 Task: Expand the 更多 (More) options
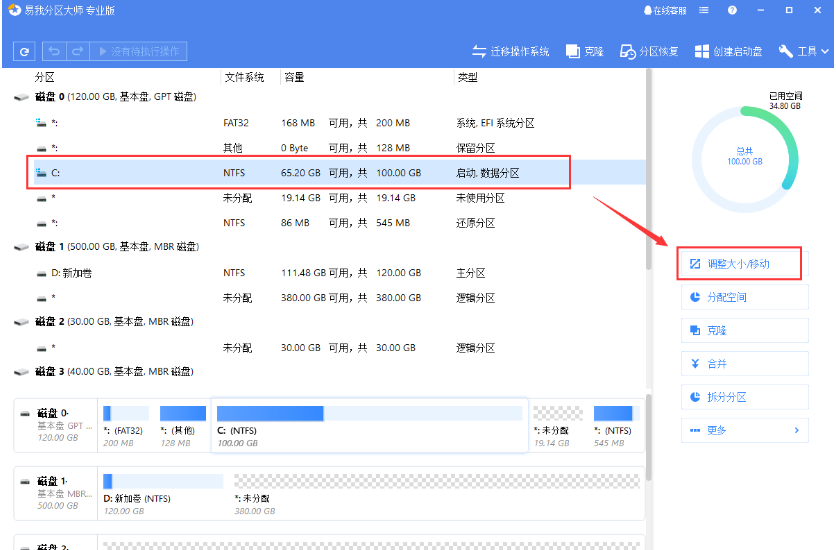[744, 430]
